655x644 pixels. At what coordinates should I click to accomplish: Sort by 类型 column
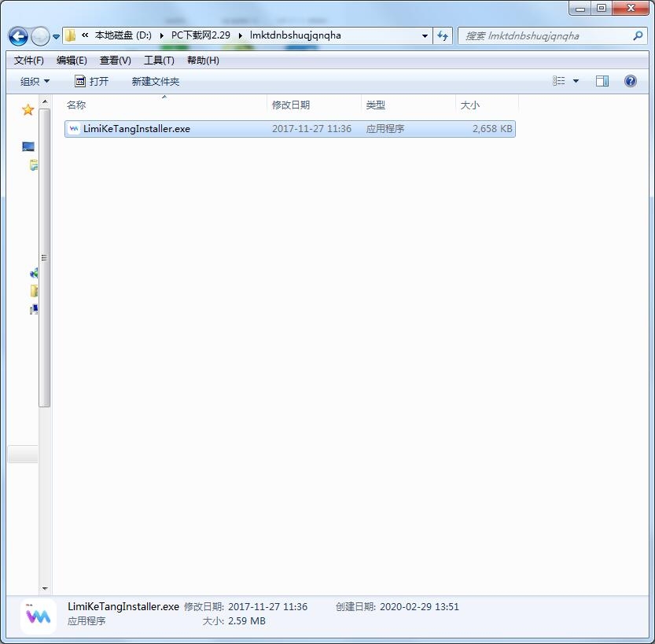[x=408, y=105]
